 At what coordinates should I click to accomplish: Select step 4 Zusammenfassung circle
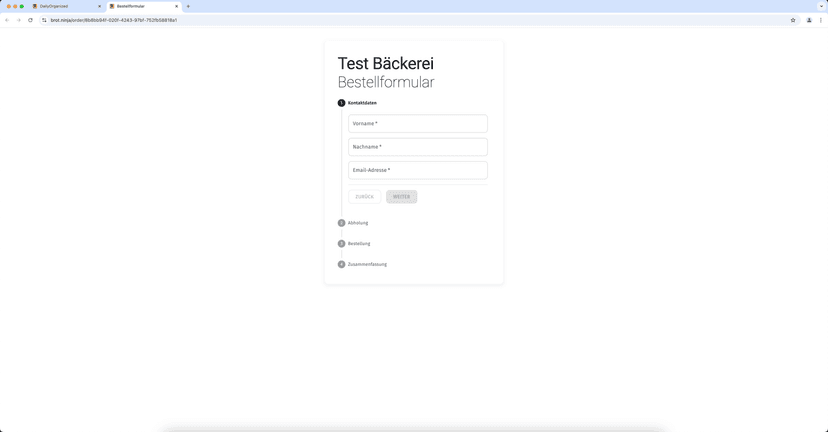(341, 264)
